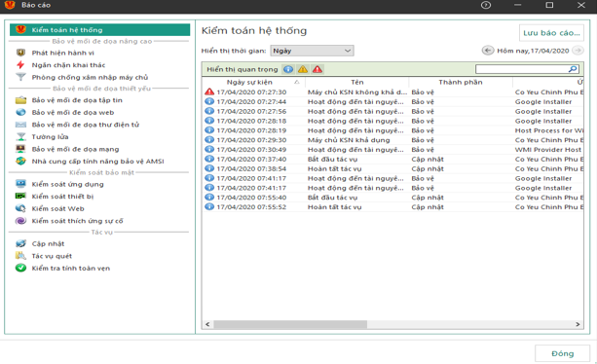Click the Kiểm soát ứng dụng icon
Screen dimensions: 597x364
pos(20,184)
